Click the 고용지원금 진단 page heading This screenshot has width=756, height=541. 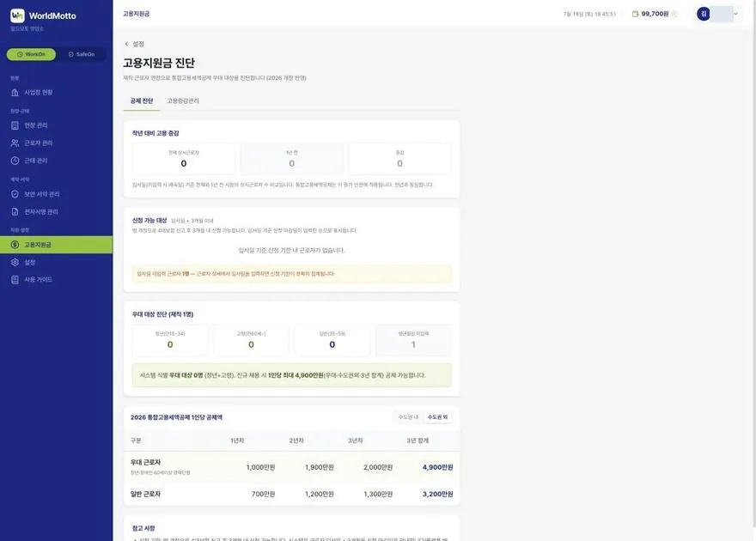pos(159,63)
